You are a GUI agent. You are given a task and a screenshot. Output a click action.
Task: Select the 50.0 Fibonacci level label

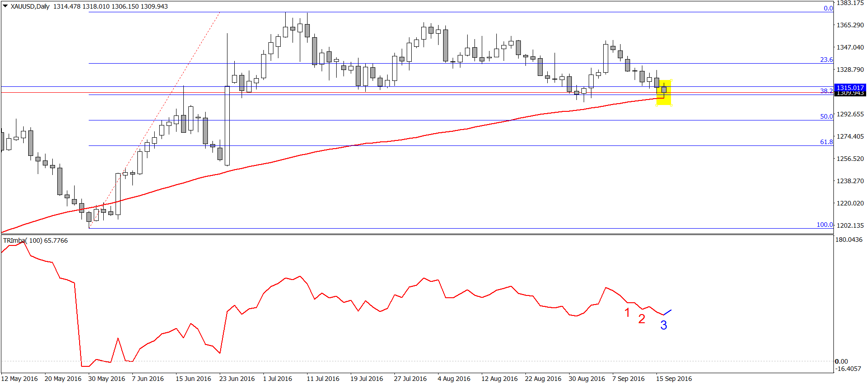[827, 116]
